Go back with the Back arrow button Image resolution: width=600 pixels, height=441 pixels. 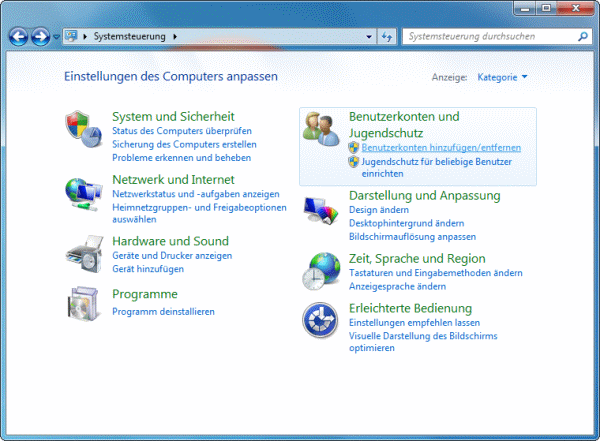pyautogui.click(x=19, y=37)
